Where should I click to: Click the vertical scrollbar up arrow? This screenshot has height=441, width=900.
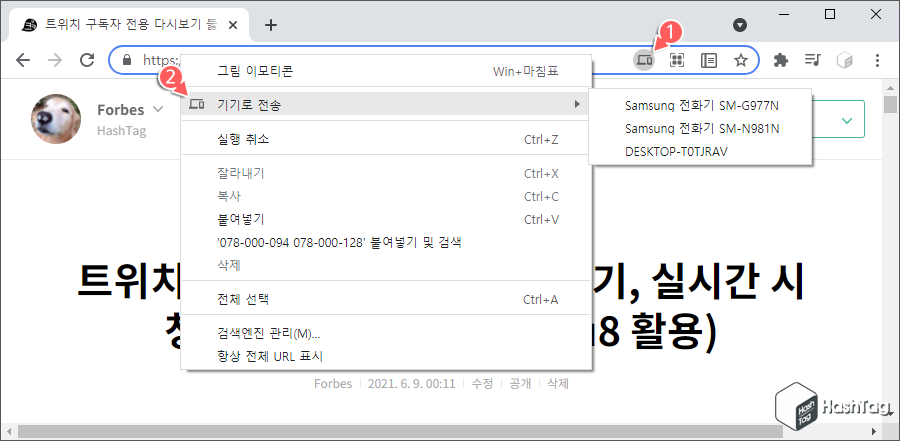click(890, 86)
